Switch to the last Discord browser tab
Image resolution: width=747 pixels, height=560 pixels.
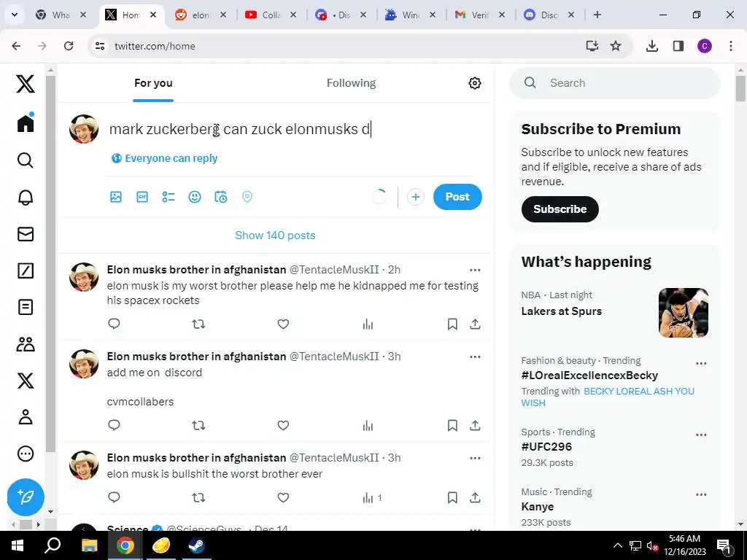pos(549,15)
